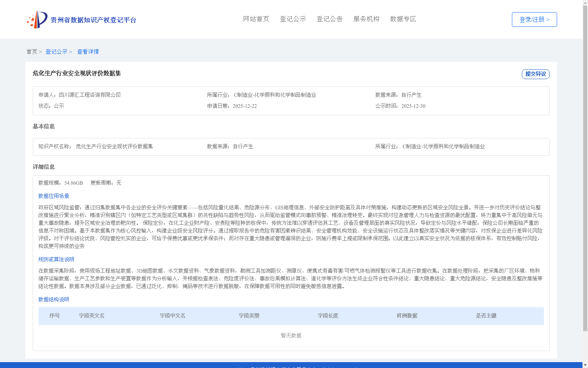This screenshot has width=588, height=368.
Task: Click the applicant name 四川源汇工程咨询有限公司
Action: coord(90,95)
